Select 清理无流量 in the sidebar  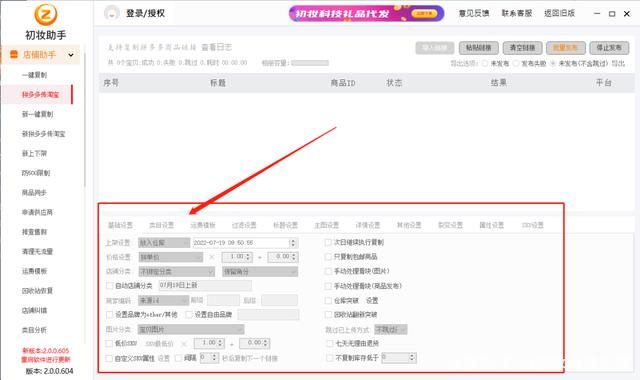coord(38,251)
